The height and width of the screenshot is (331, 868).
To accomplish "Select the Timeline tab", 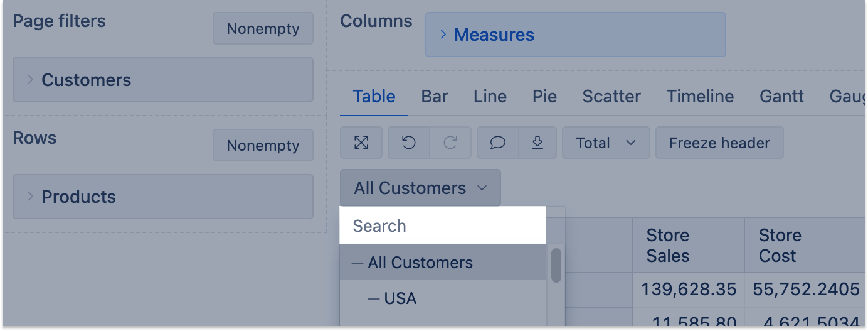I will click(x=700, y=97).
